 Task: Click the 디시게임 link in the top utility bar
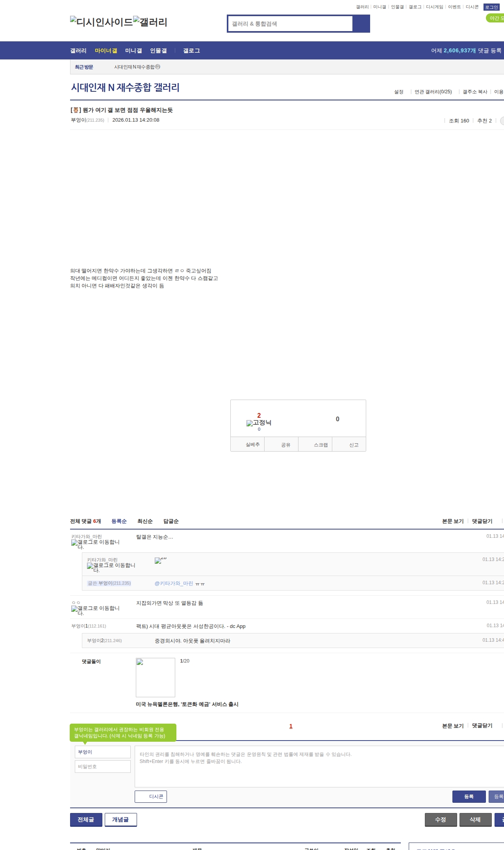point(434,7)
